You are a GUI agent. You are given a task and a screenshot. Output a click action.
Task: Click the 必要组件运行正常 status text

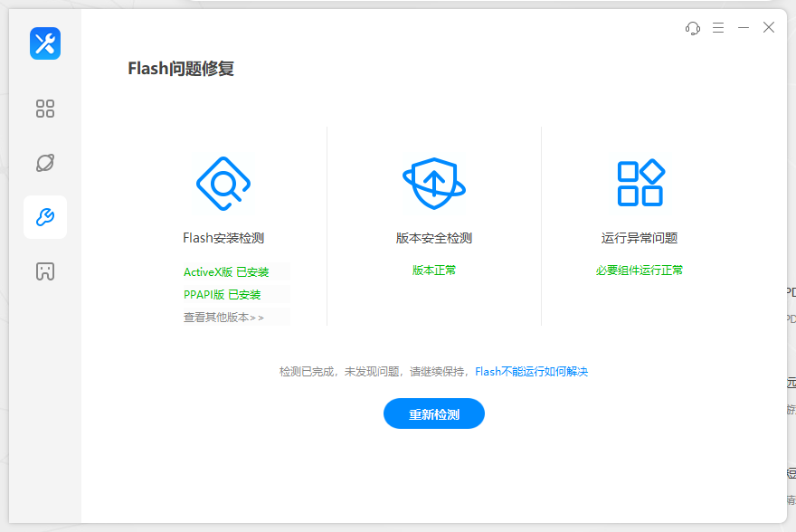point(640,270)
